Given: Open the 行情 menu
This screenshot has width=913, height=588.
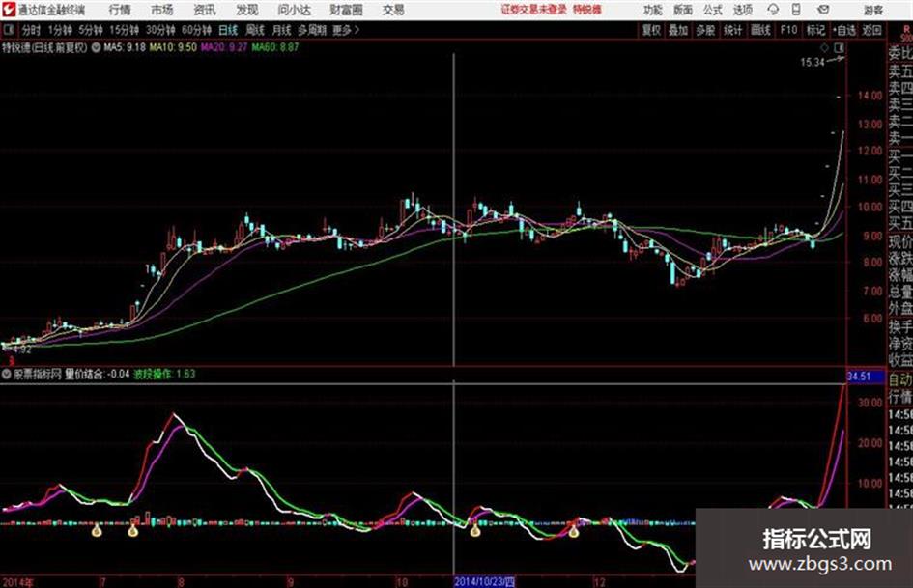Looking at the screenshot, I should 121,10.
